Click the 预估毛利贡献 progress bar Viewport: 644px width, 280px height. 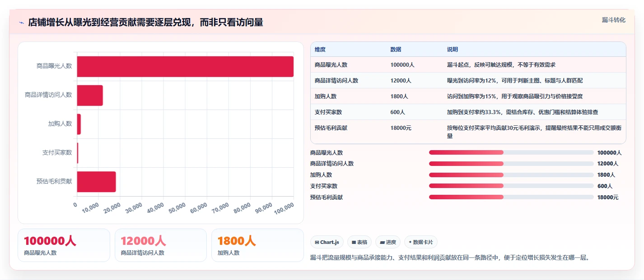point(511,197)
